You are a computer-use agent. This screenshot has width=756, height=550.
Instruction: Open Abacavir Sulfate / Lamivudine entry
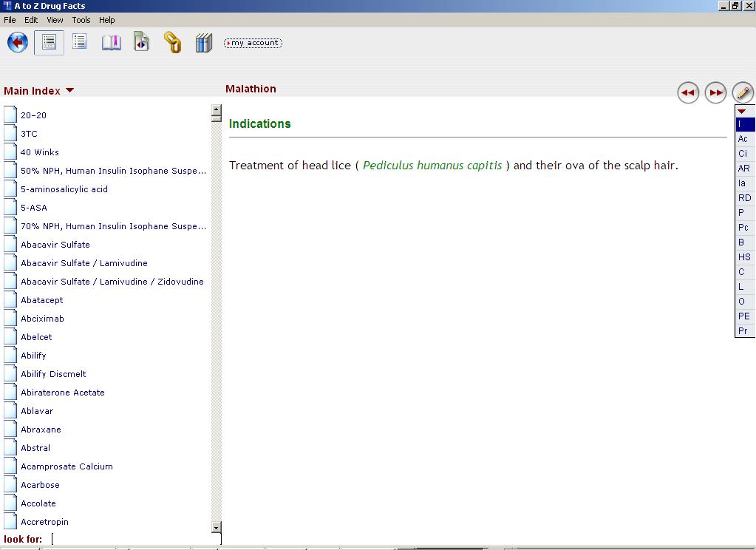pos(84,263)
